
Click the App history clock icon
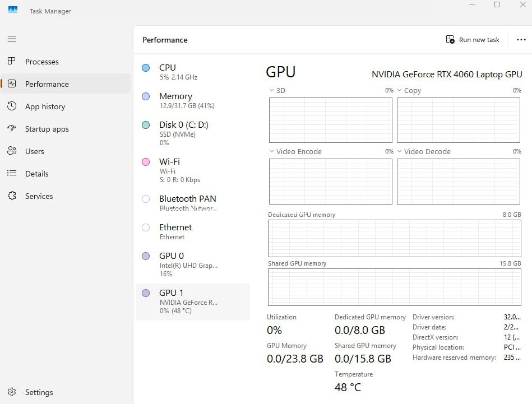click(12, 106)
